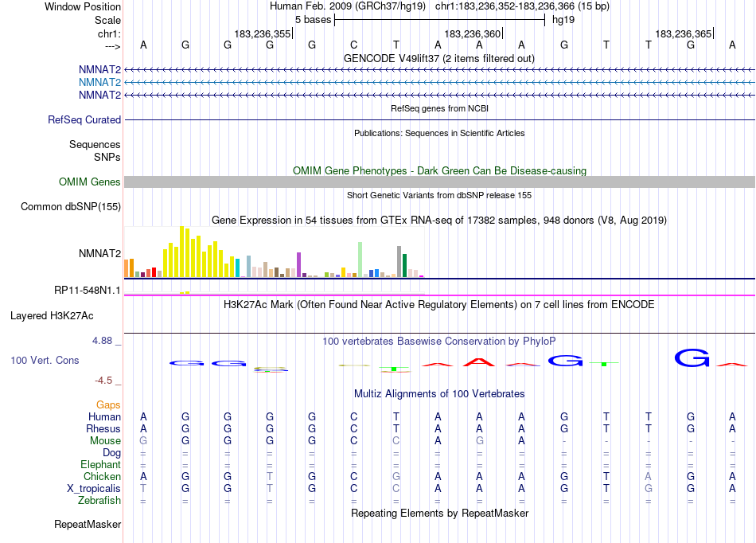Viewport: 756px width, 543px height.
Task: Click the Layered H3K27Ac label
Action: point(52,316)
